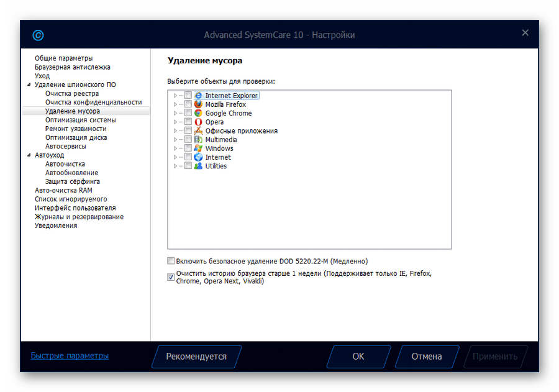
Task: Expand the Internet Explorer tree node
Action: pos(175,96)
